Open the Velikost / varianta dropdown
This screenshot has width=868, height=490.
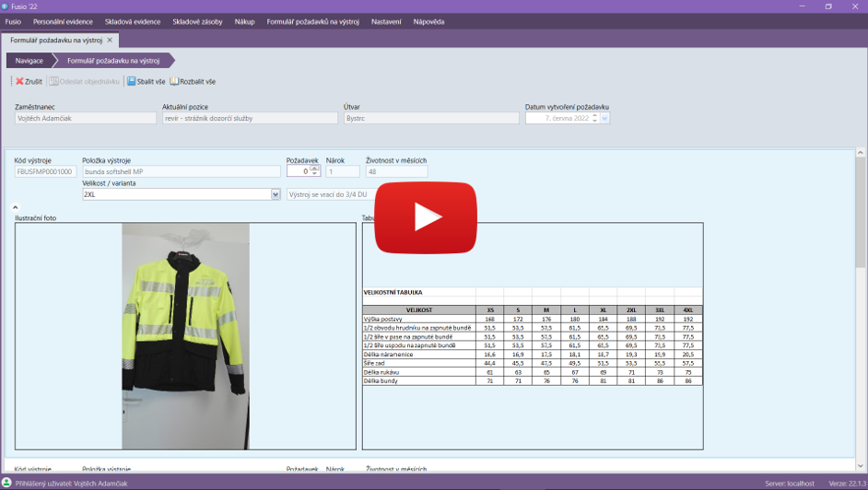coord(276,194)
